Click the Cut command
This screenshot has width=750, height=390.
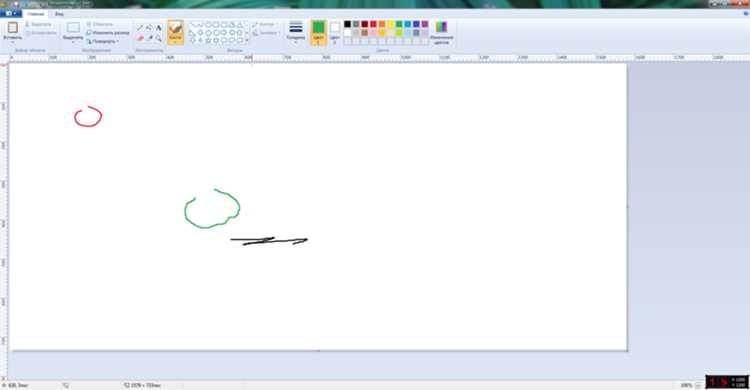pyautogui.click(x=38, y=24)
